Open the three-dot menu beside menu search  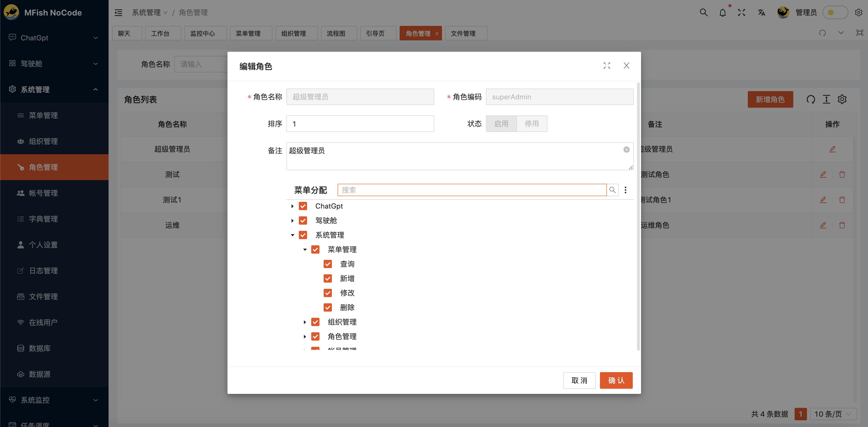[625, 190]
